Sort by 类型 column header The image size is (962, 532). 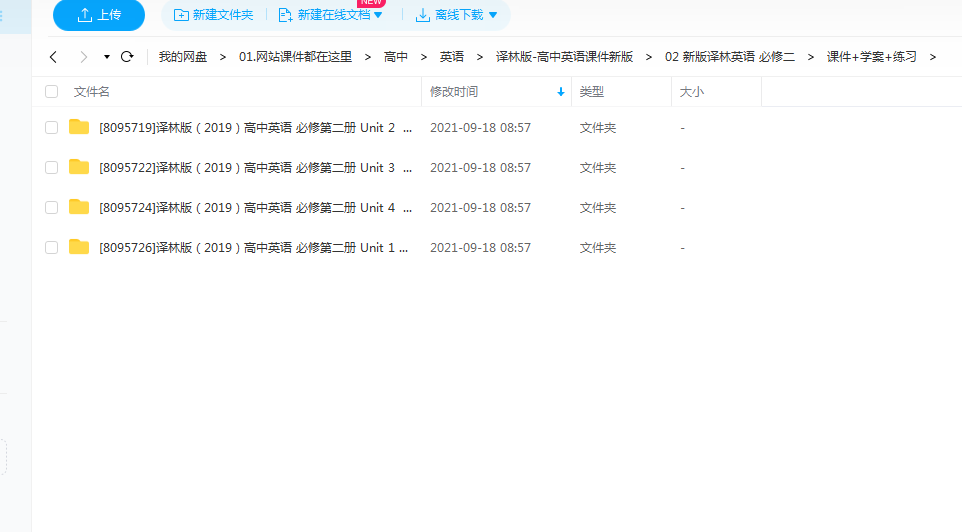click(591, 91)
